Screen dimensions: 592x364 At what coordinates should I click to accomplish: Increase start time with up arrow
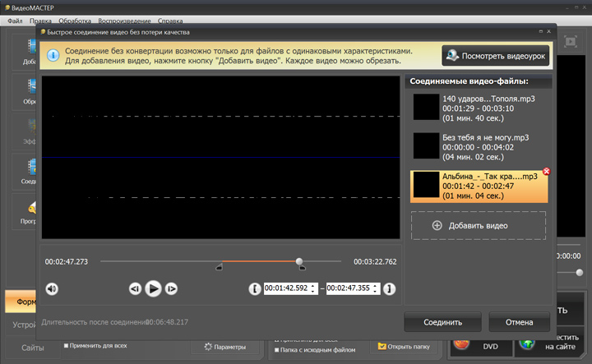(313, 286)
